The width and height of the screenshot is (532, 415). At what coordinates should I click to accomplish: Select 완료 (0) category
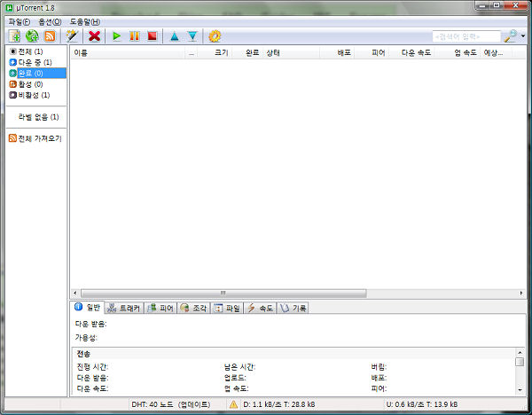coord(37,74)
